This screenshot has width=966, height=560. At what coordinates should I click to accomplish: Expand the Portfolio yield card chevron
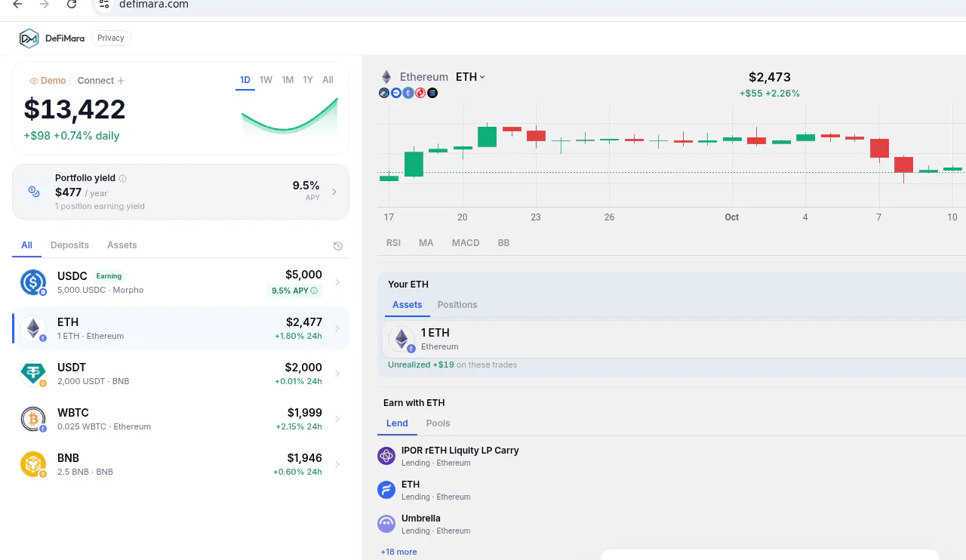[334, 192]
